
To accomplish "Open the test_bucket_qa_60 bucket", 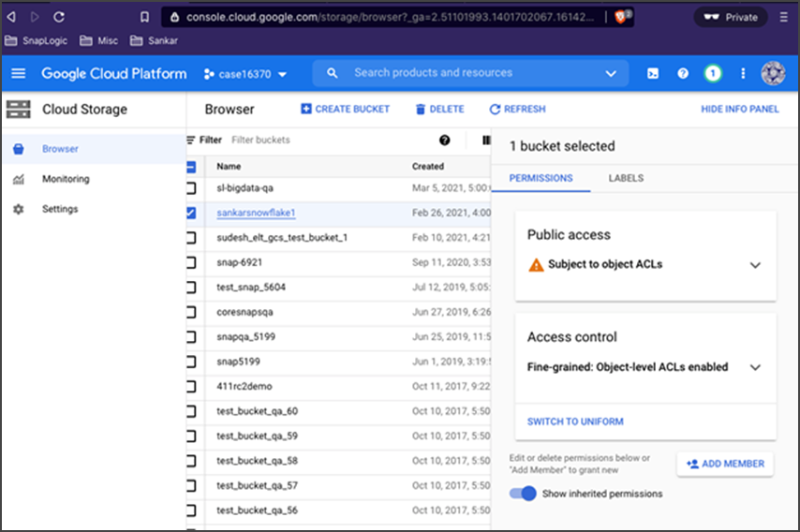I will [x=257, y=411].
